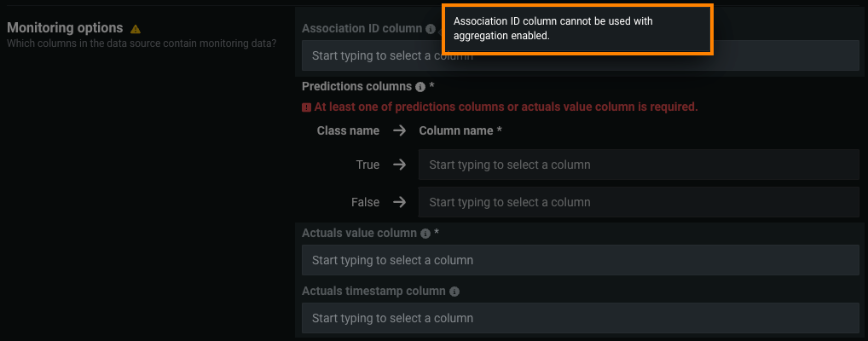Click the predictions columns required error text
868x341 pixels.
506,107
